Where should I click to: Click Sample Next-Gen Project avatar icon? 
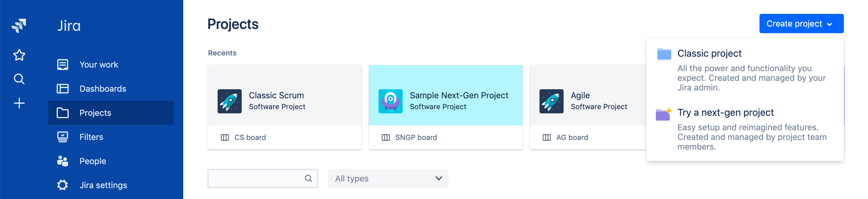(390, 101)
